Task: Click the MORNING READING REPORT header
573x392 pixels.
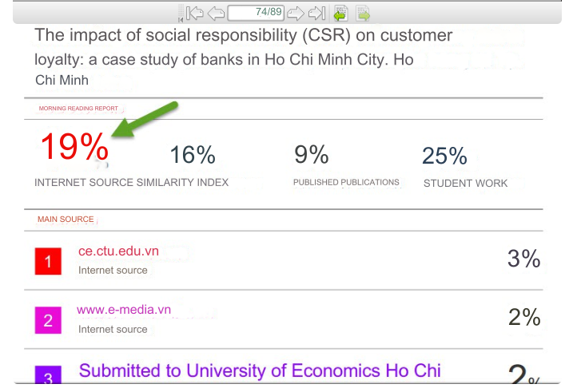Action: (x=78, y=109)
